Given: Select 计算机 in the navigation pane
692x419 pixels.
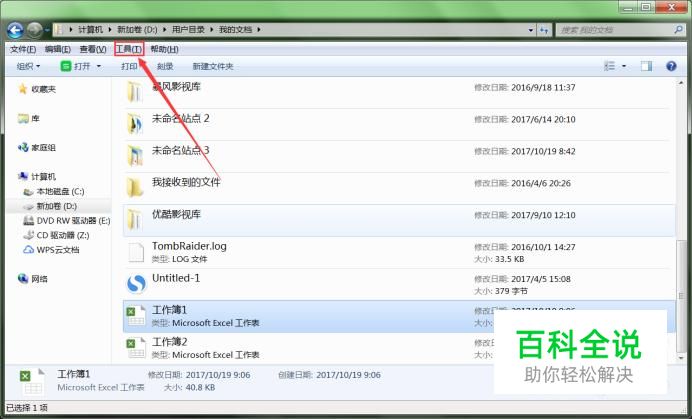Looking at the screenshot, I should point(43,177).
